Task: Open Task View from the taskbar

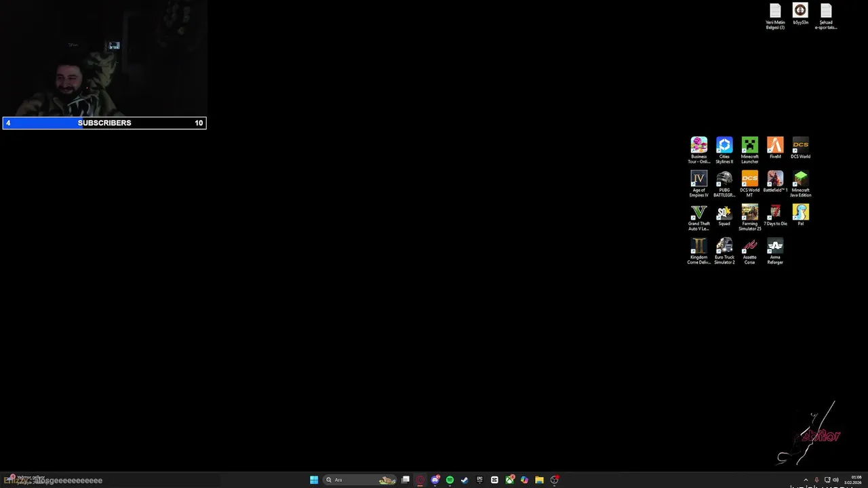Action: 406,480
